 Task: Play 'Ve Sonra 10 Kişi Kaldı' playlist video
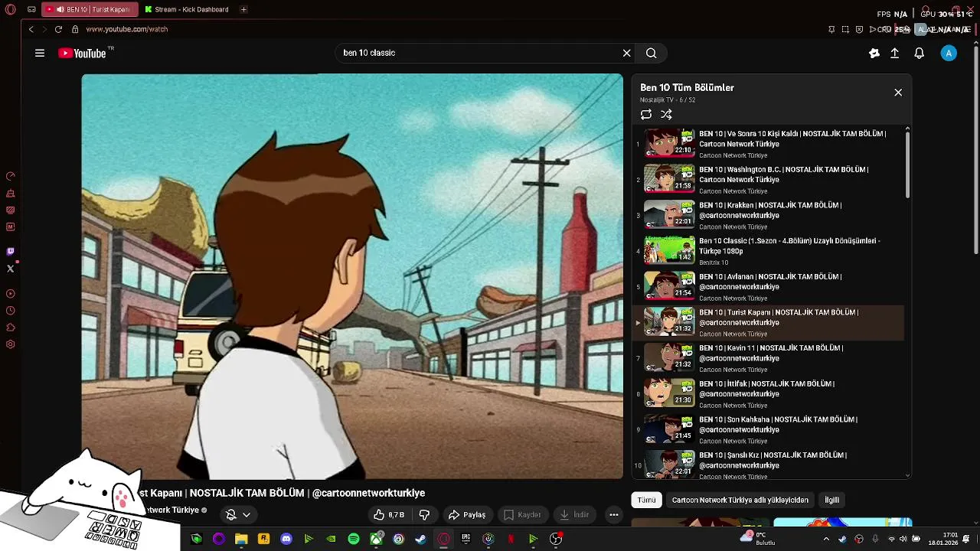pos(768,144)
